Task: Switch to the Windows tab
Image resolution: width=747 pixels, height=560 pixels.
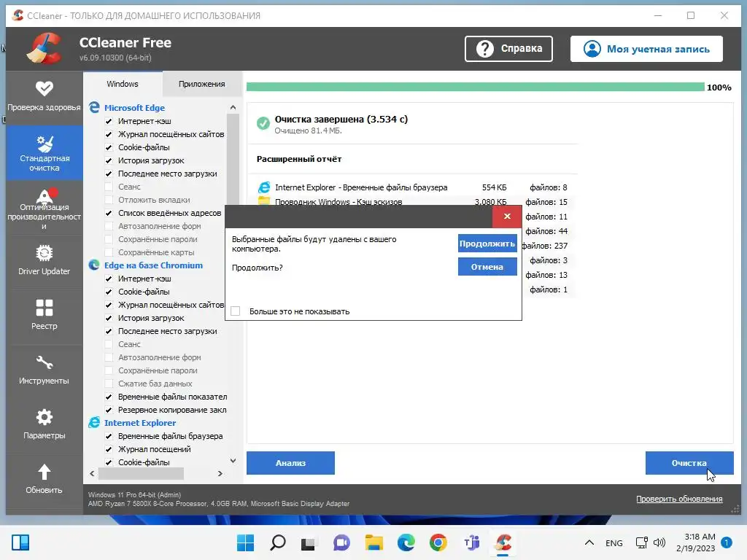Action: (x=123, y=84)
